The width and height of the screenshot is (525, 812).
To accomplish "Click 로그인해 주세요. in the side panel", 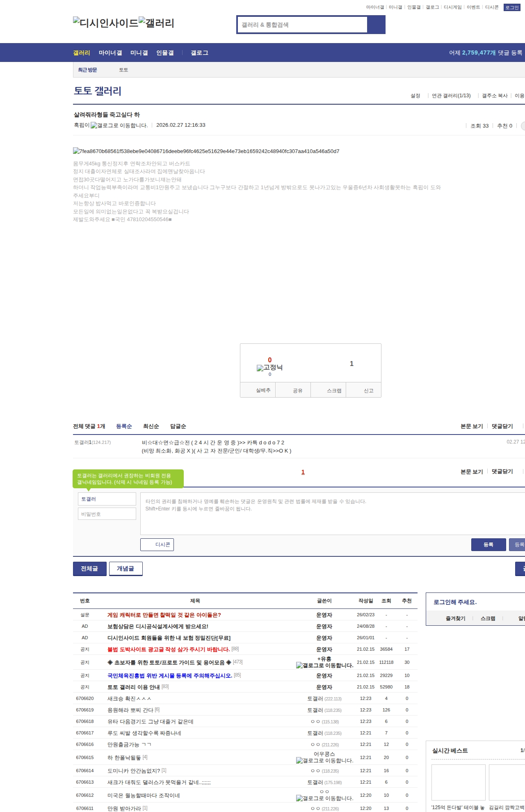I will (455, 602).
